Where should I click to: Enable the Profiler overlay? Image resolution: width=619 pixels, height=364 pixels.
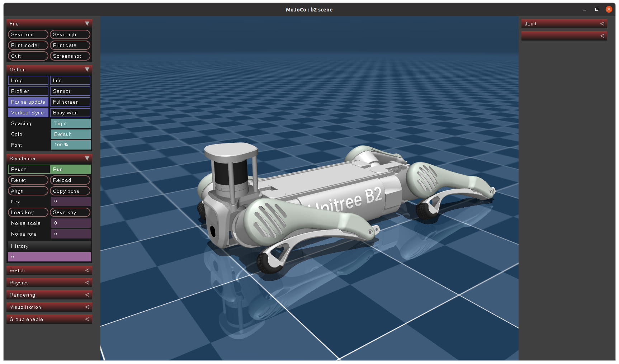pos(28,91)
